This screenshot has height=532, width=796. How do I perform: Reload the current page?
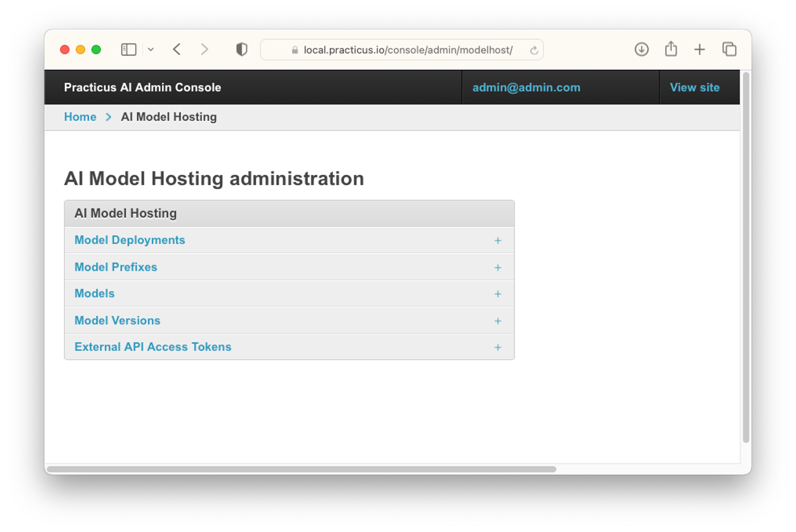534,50
